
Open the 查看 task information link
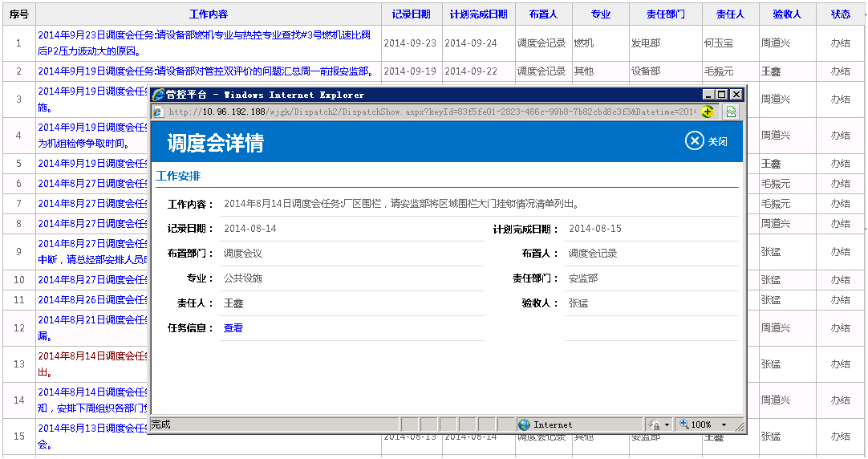[x=233, y=328]
